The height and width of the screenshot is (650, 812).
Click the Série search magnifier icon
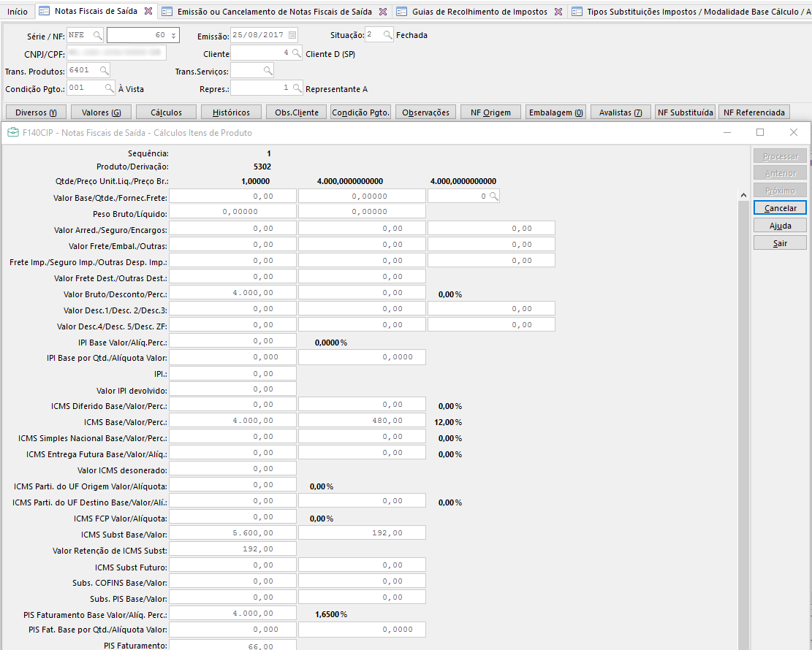[x=97, y=35]
